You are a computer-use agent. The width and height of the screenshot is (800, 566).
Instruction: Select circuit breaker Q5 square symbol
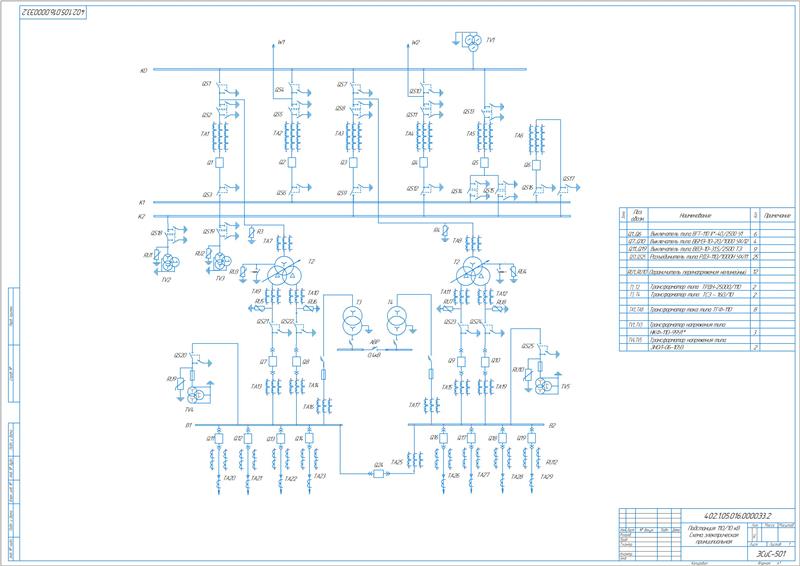point(485,163)
